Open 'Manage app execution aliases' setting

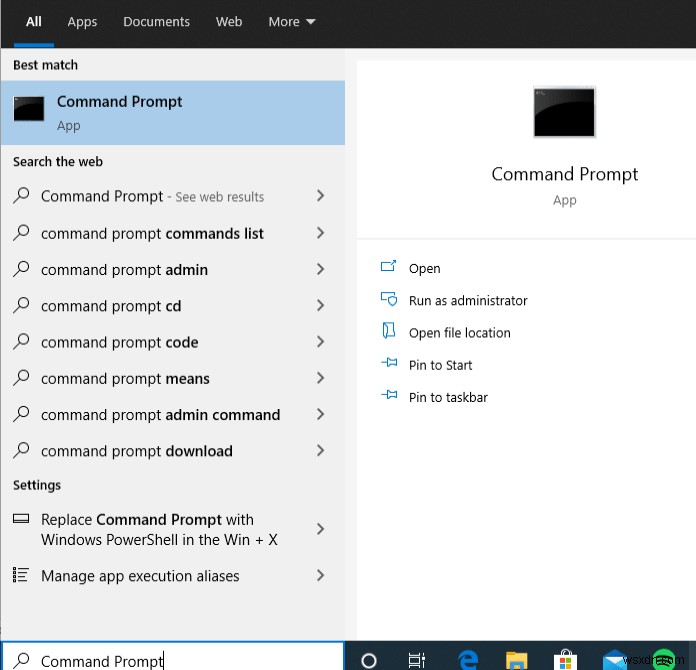pos(173,576)
